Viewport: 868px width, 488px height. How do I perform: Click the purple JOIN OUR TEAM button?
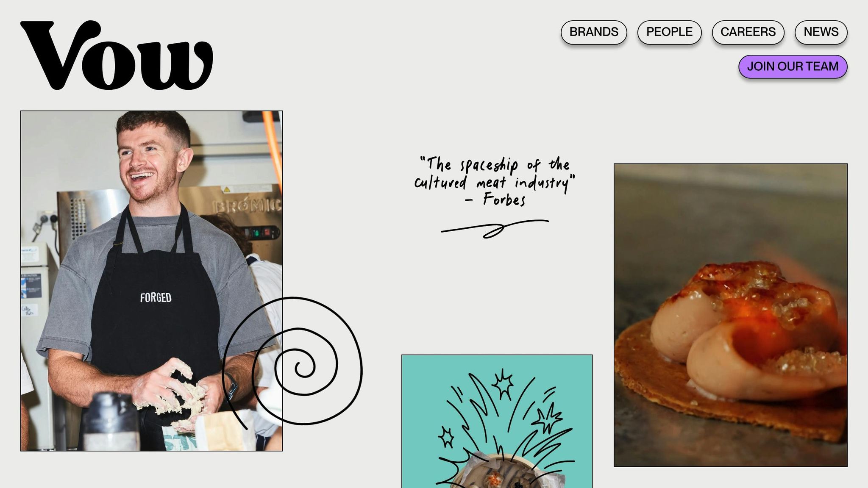[793, 67]
